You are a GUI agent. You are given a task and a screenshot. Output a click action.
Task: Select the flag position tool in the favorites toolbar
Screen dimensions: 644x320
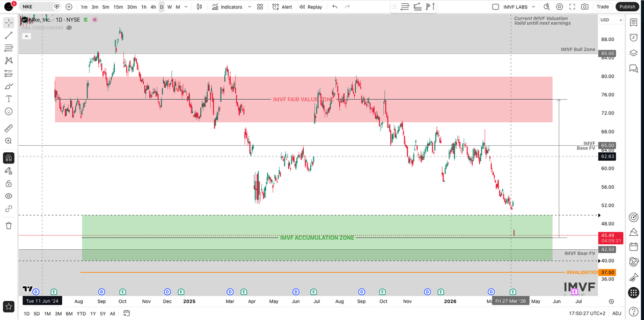430,7
